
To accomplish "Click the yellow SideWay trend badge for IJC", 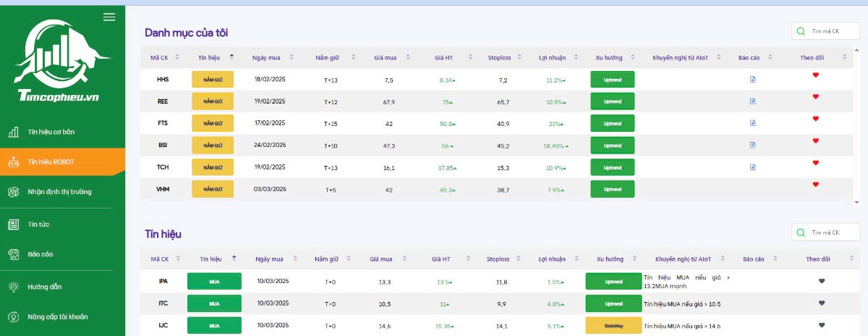I will [x=613, y=326].
